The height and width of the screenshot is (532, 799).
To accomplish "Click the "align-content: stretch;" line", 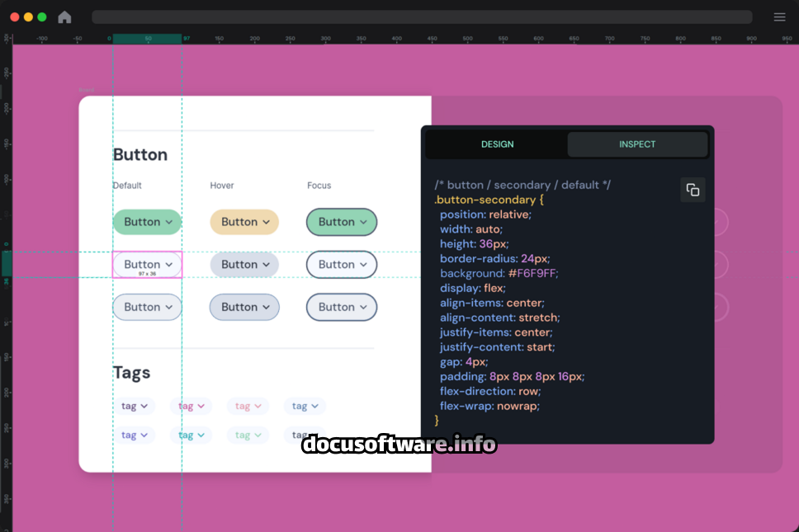I will [x=500, y=318].
